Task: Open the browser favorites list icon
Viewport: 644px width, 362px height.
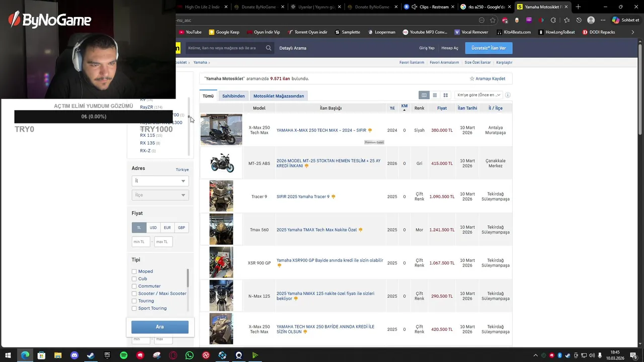Action: tap(567, 20)
